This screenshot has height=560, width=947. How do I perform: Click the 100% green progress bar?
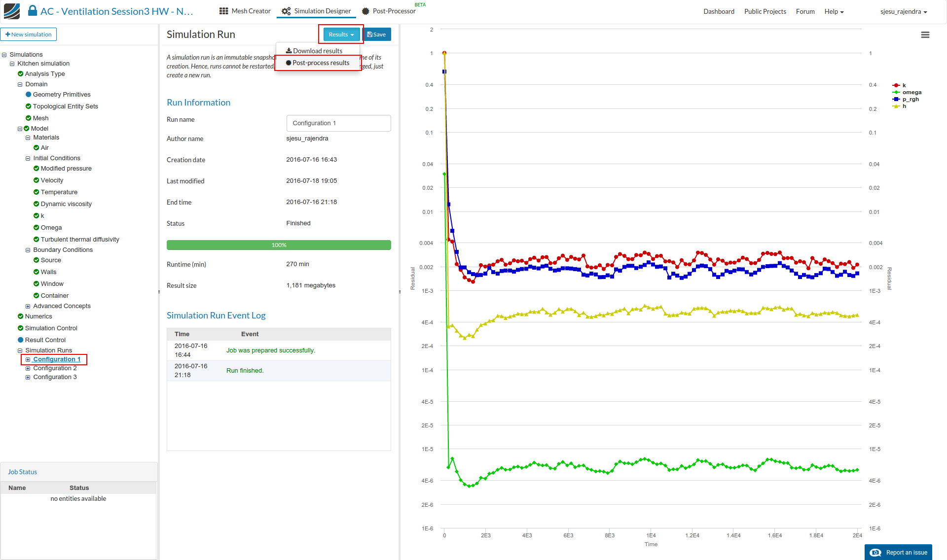click(x=279, y=245)
